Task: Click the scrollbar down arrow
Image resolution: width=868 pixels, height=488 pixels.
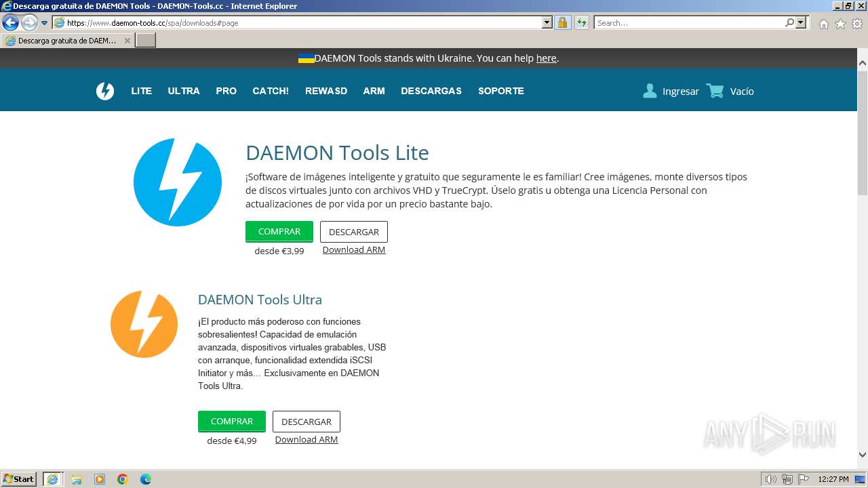Action: (x=863, y=455)
